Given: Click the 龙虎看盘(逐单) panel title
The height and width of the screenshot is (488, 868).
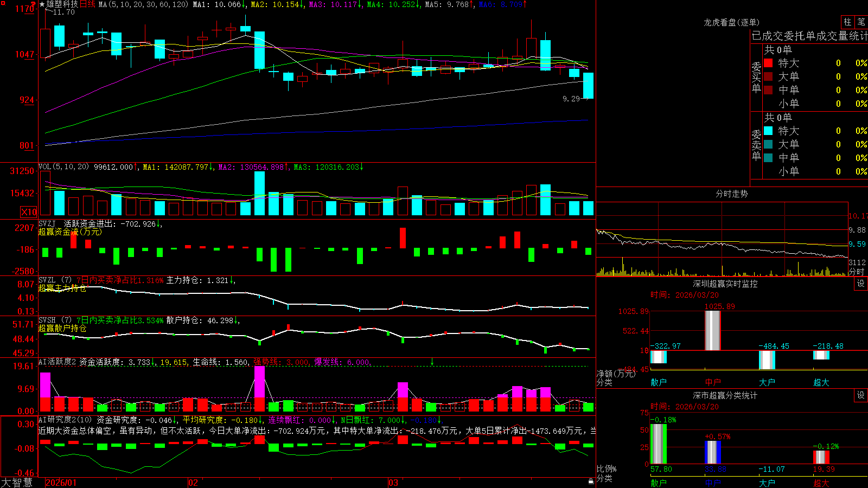Looking at the screenshot, I should (x=731, y=22).
